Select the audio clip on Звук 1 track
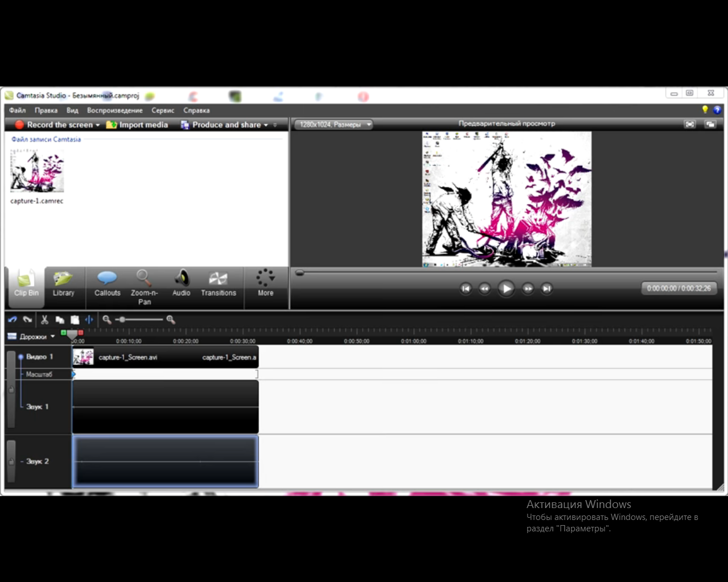 click(166, 407)
